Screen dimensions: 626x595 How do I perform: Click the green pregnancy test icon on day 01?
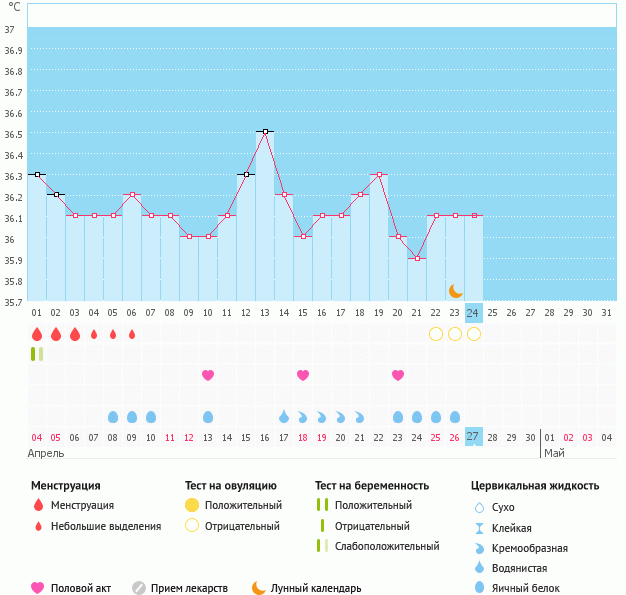pyautogui.click(x=37, y=354)
